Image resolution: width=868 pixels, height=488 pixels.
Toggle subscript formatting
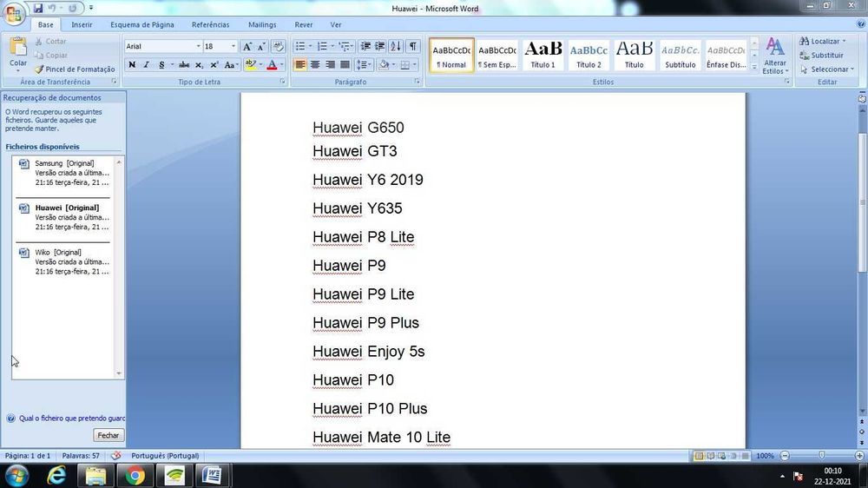pos(200,65)
